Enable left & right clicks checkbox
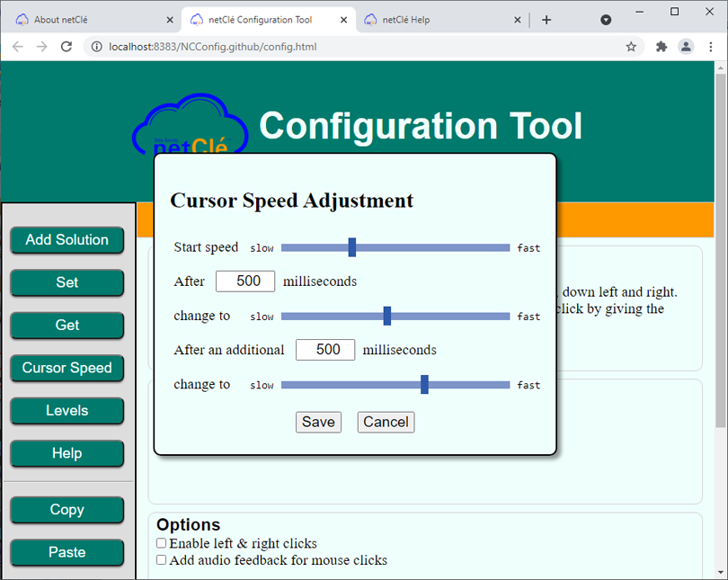This screenshot has width=728, height=580. pos(161,543)
